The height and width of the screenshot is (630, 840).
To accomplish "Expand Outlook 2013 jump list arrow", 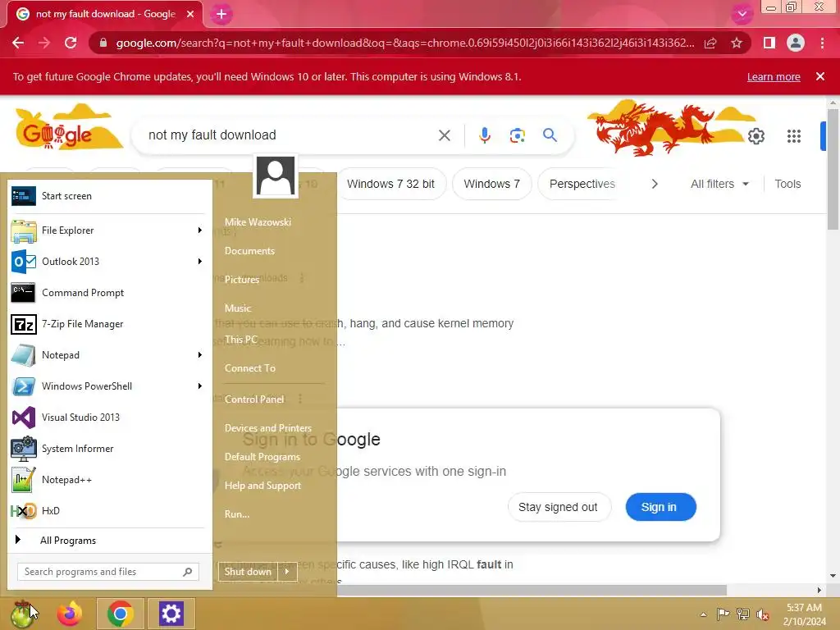I will (200, 262).
